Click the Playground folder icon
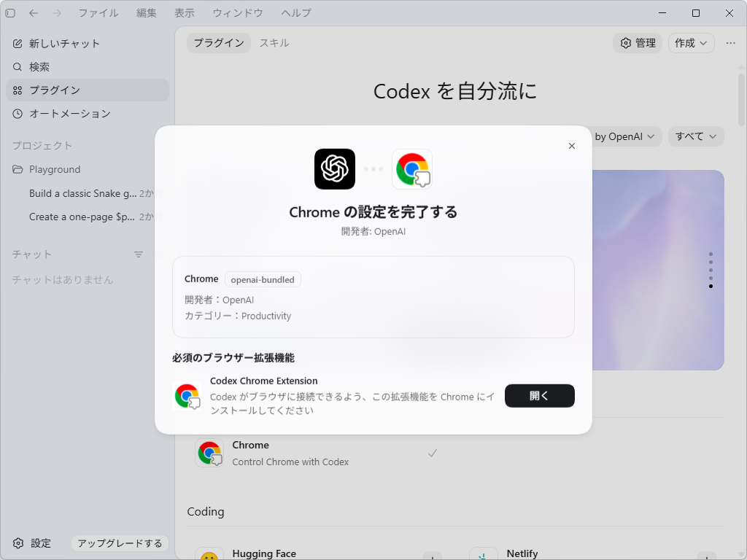Viewport: 747px width, 560px height. [x=18, y=169]
